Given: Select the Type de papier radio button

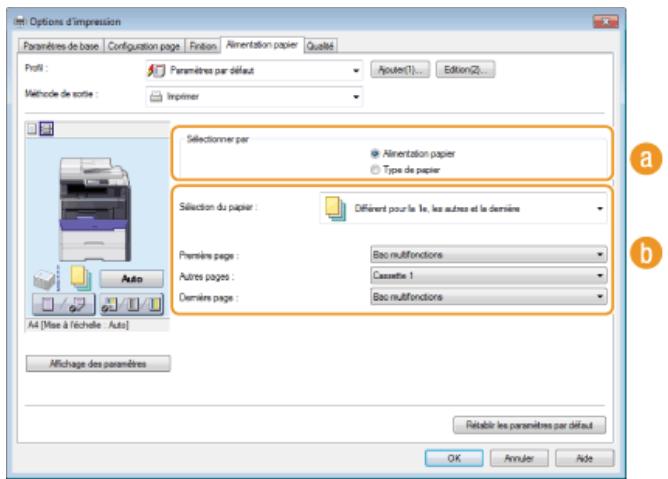Looking at the screenshot, I should tap(375, 170).
